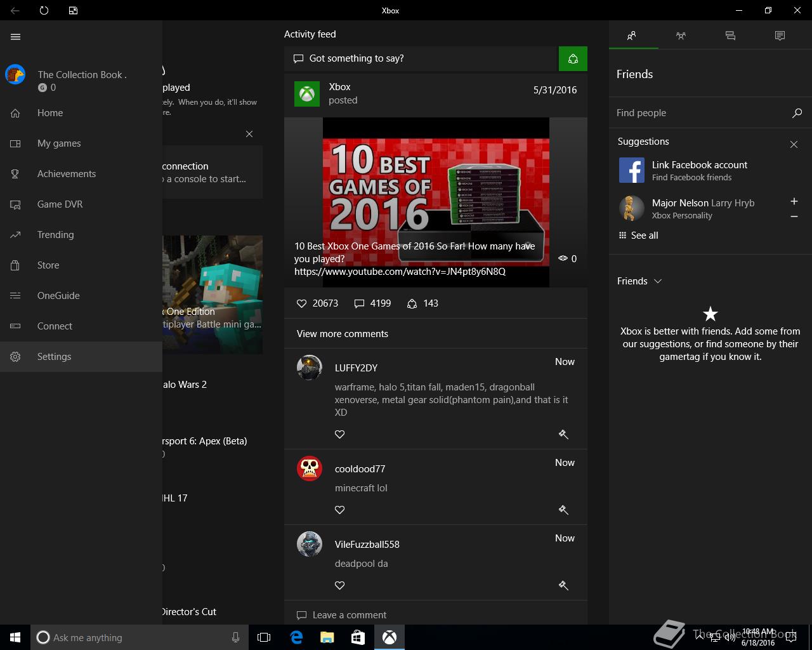This screenshot has width=812, height=650.
Task: Remove Major Nelson suggestion with minus
Action: pyautogui.click(x=794, y=217)
